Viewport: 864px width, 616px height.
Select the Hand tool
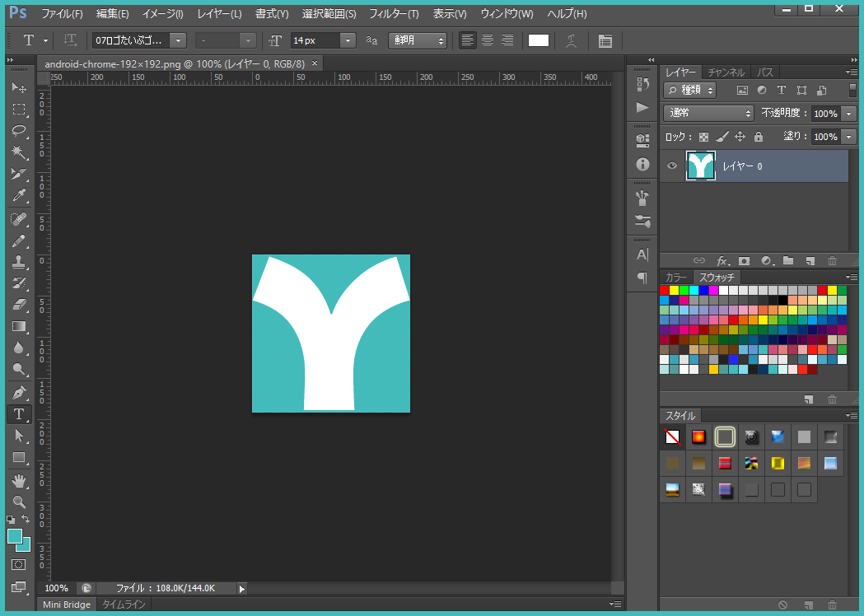(18, 479)
